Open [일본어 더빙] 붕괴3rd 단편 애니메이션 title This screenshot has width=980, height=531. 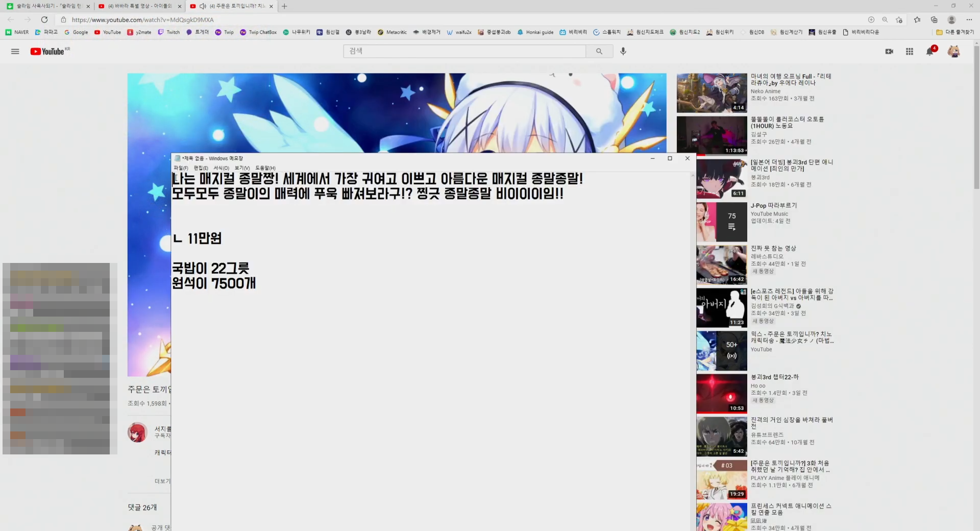(x=792, y=165)
